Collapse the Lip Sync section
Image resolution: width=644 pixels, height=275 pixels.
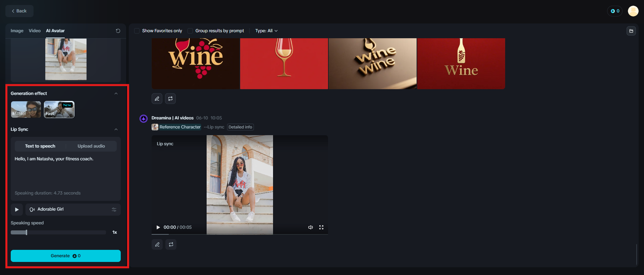pyautogui.click(x=116, y=129)
